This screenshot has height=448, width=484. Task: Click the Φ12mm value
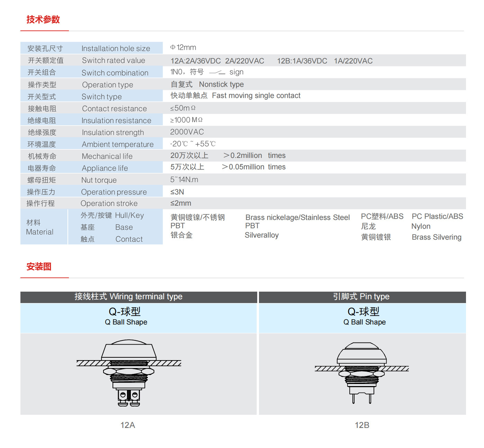point(183,47)
